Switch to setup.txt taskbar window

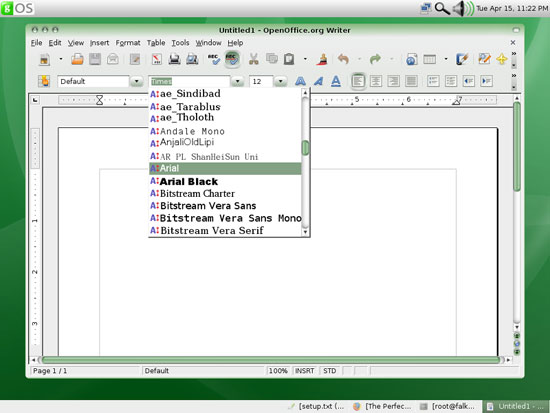[317, 406]
